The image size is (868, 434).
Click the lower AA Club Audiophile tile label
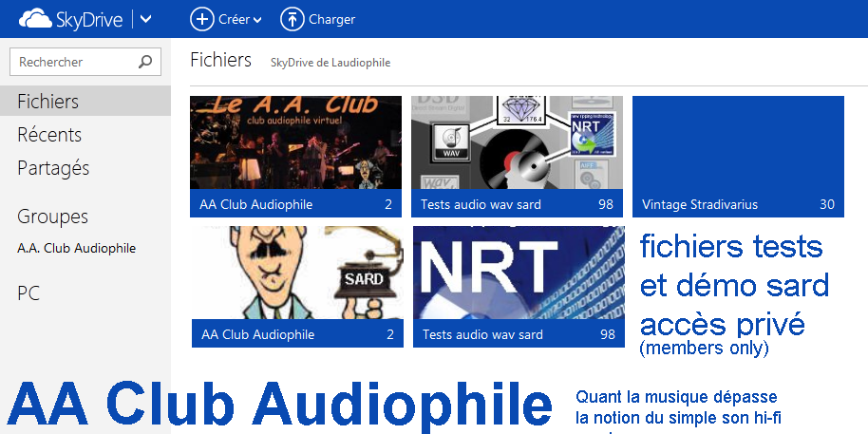258,334
